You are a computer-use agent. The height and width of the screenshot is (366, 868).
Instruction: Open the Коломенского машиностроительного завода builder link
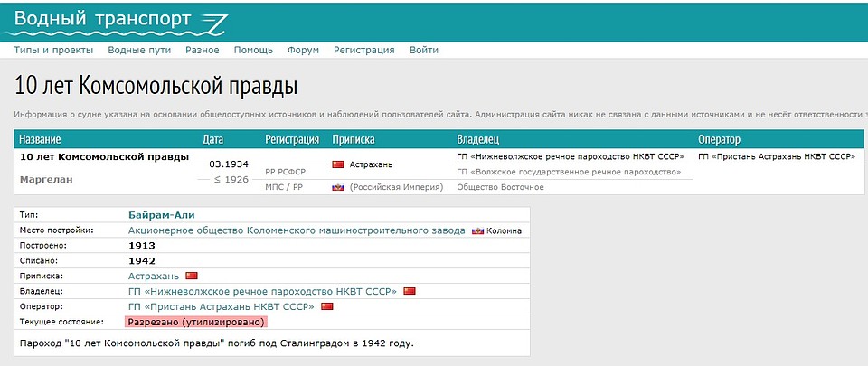tap(297, 230)
